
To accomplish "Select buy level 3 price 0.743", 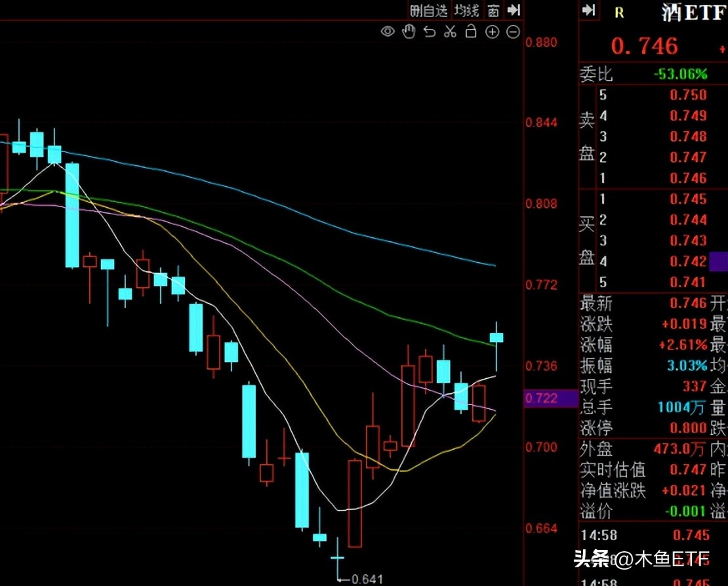I will pos(688,241).
